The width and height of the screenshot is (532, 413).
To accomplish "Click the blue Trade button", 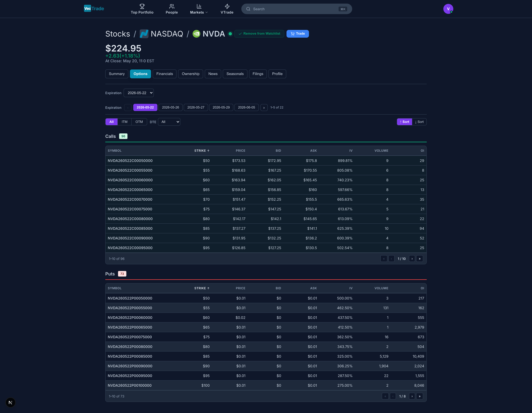I will point(298,34).
